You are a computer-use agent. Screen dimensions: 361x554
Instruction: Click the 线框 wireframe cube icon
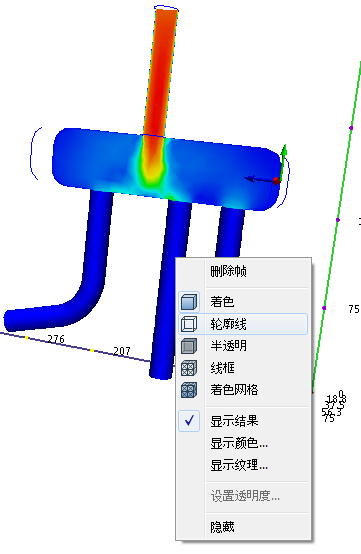pos(189,368)
